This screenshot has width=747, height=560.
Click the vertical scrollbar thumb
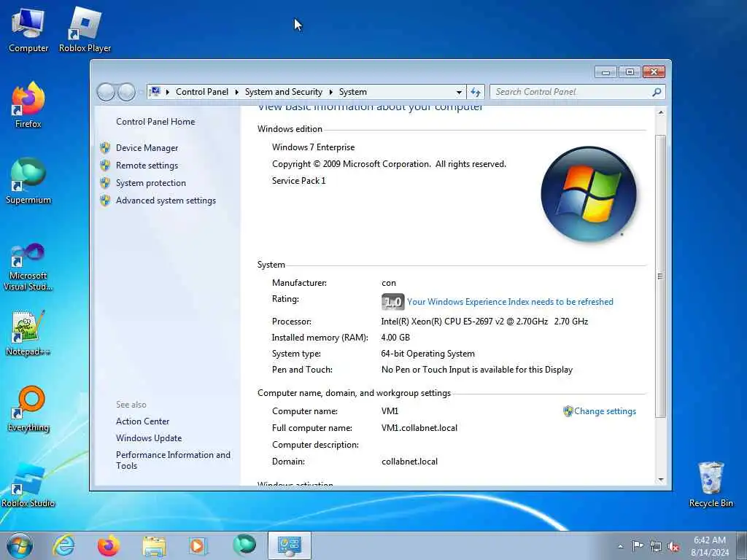660,276
